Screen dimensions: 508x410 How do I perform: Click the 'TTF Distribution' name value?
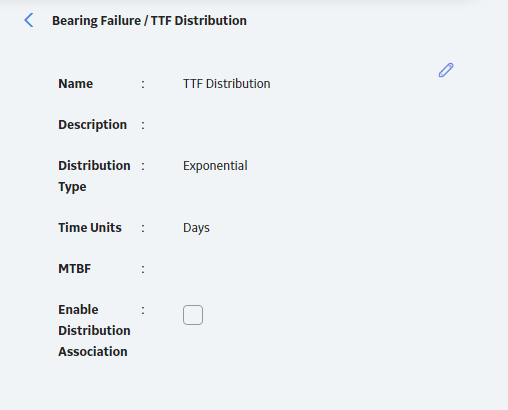click(227, 84)
